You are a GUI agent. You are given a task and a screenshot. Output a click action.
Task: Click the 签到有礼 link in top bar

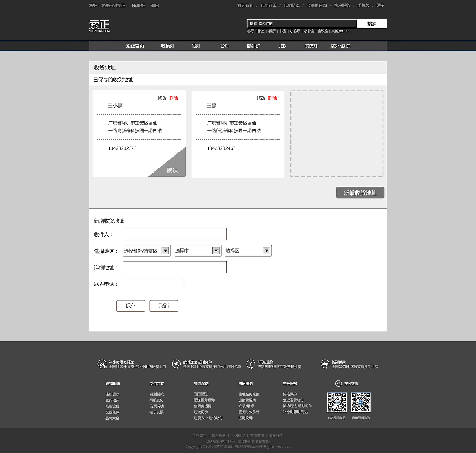pyautogui.click(x=245, y=6)
